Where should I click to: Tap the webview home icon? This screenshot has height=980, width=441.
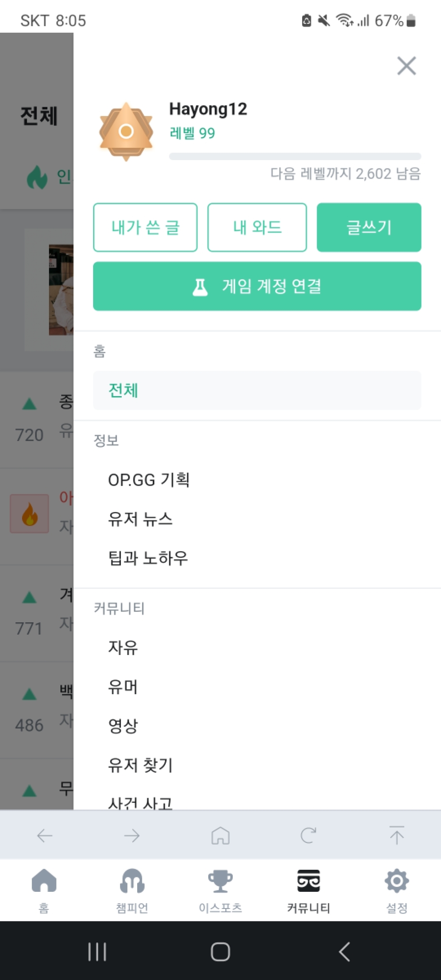220,835
